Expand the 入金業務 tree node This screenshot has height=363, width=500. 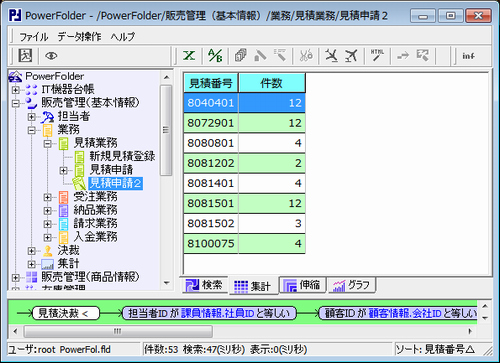(x=47, y=237)
